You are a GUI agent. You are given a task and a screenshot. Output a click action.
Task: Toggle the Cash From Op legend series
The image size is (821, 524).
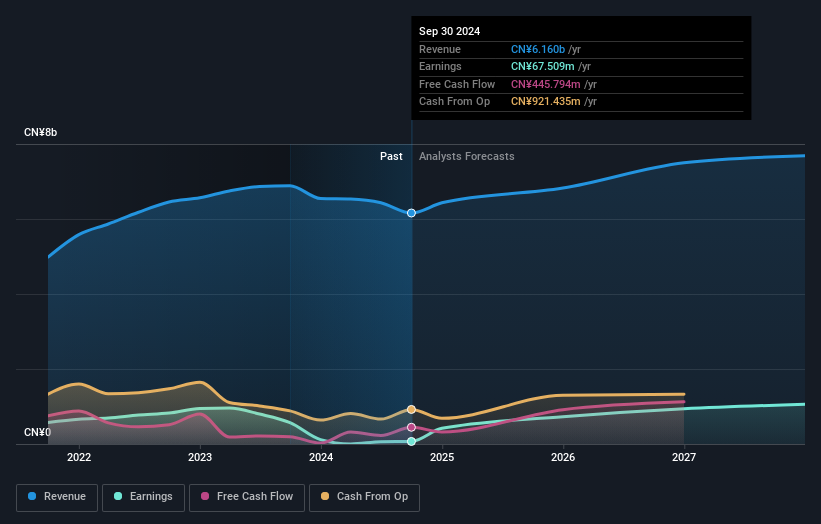click(364, 497)
